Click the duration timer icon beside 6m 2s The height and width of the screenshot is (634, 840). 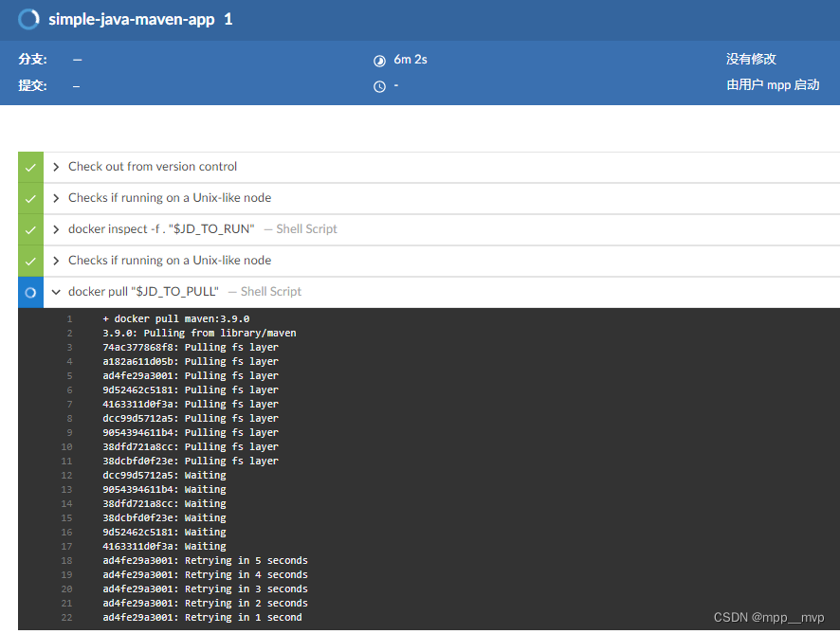[x=379, y=61]
